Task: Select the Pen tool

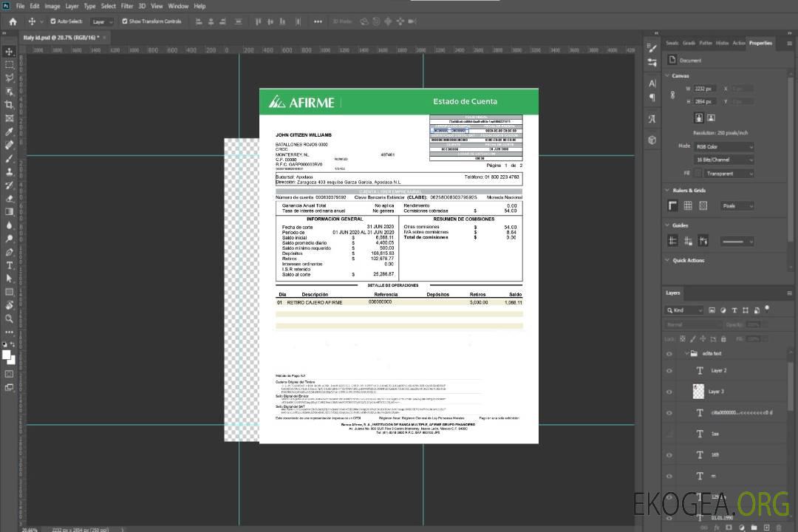Action: tap(9, 252)
